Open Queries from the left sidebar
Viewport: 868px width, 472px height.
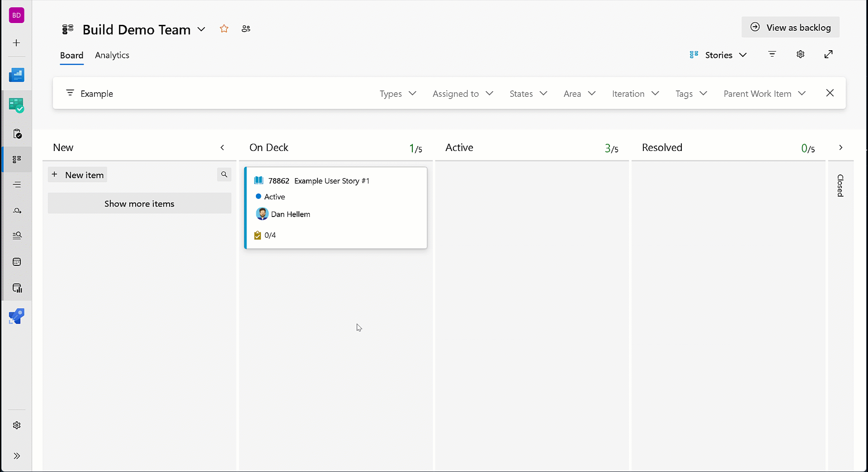[x=17, y=235]
